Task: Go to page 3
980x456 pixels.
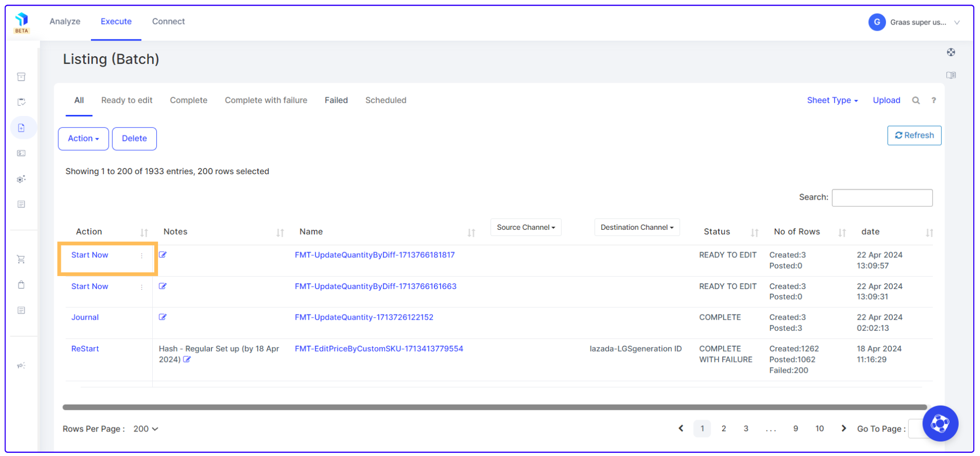Action: click(746, 428)
